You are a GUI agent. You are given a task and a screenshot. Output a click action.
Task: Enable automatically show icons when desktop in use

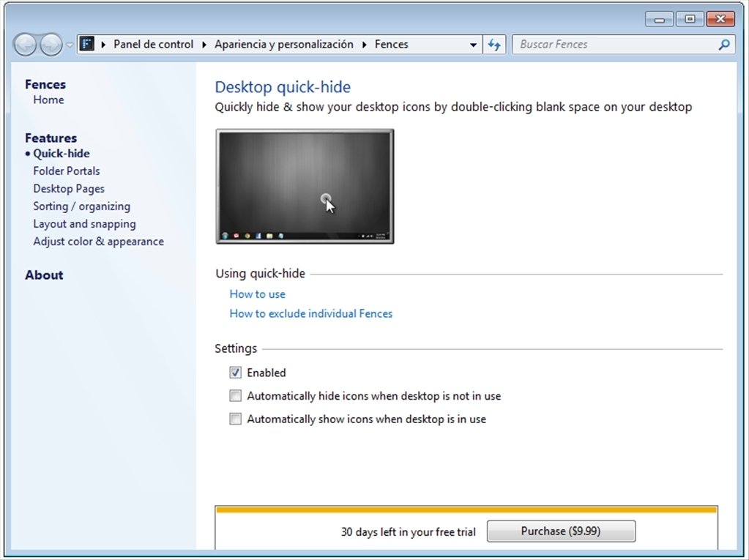pyautogui.click(x=236, y=419)
